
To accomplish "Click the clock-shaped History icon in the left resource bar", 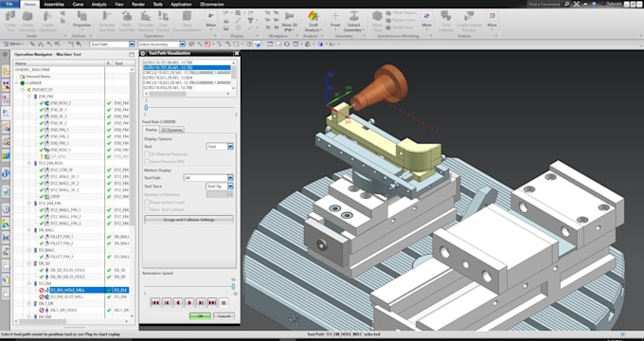I will [x=6, y=209].
